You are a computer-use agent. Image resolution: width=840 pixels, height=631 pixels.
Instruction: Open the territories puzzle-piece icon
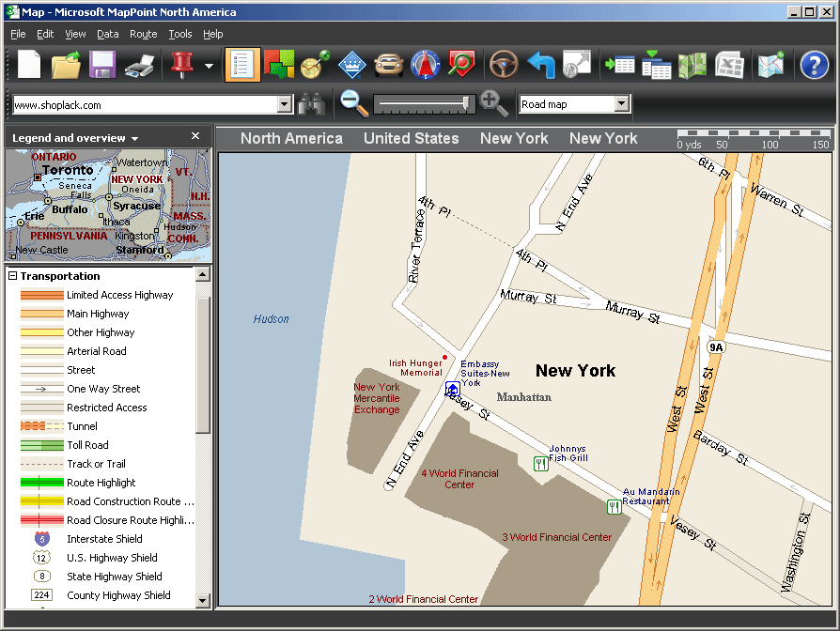point(278,65)
